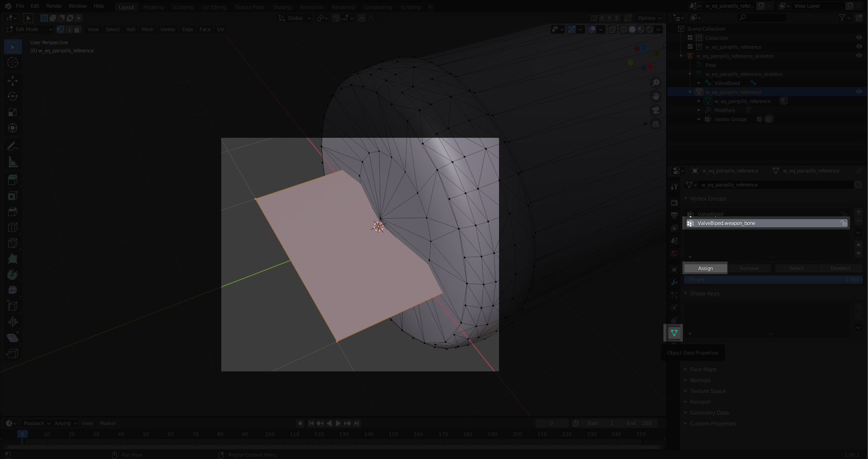Toggle camera view icon in viewport

coord(656,110)
